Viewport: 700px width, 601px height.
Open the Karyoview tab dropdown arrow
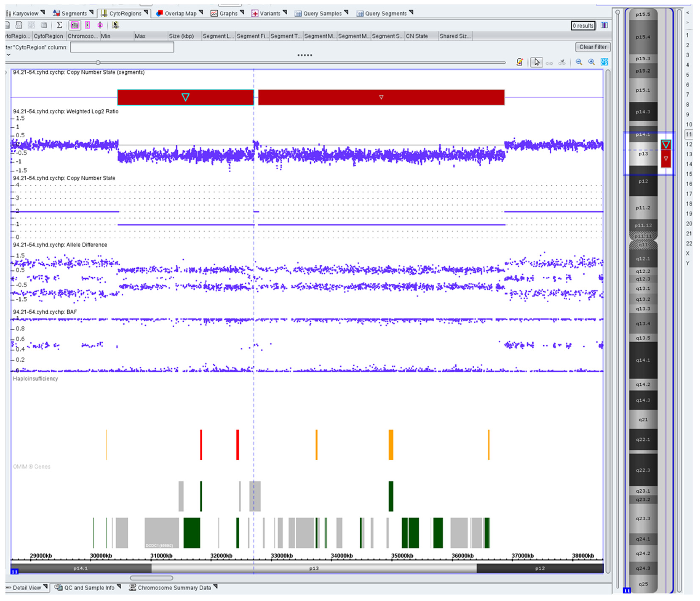click(43, 12)
